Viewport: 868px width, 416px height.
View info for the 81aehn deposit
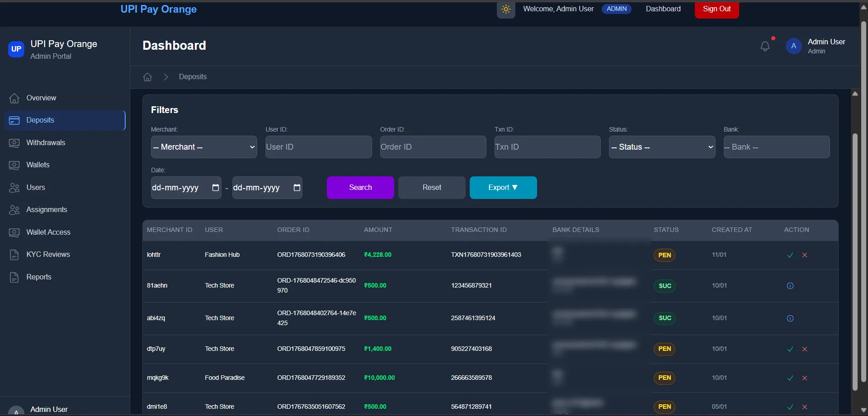coord(790,286)
